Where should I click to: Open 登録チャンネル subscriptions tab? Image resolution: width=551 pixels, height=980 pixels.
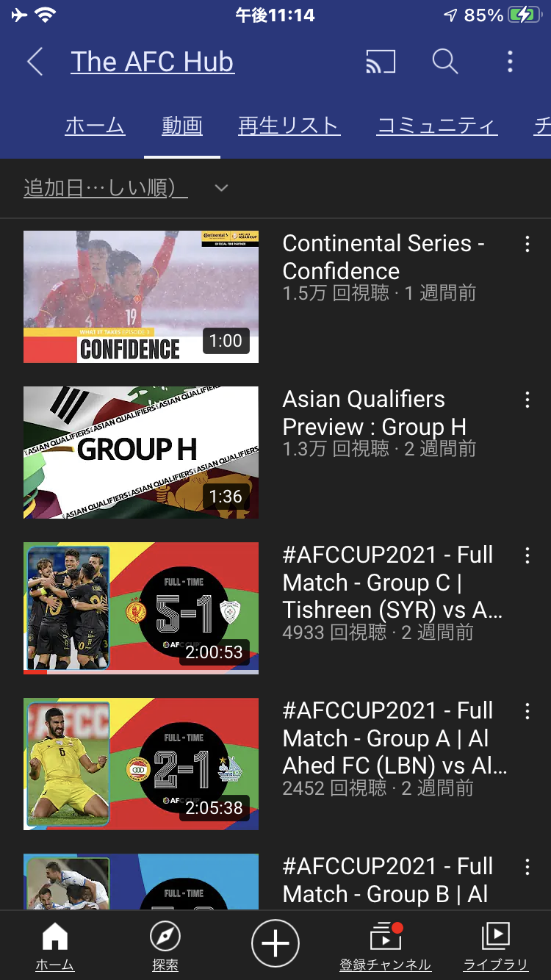tap(385, 946)
